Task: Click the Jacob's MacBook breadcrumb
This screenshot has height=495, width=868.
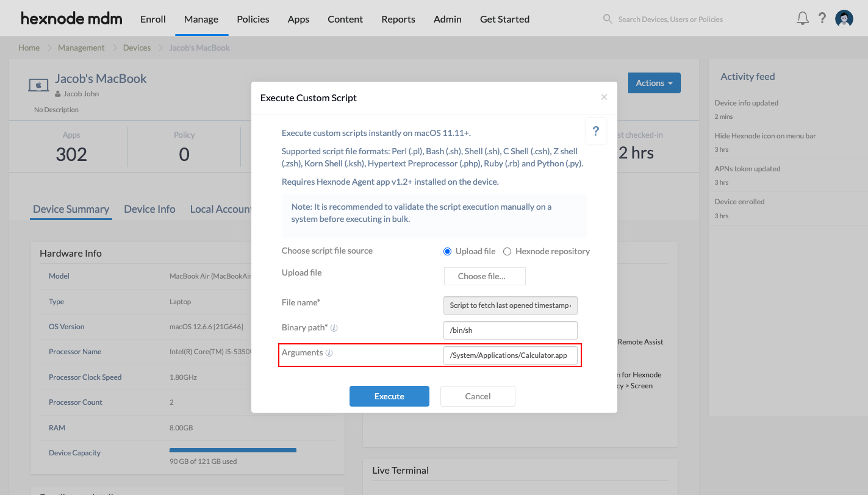Action: [199, 48]
